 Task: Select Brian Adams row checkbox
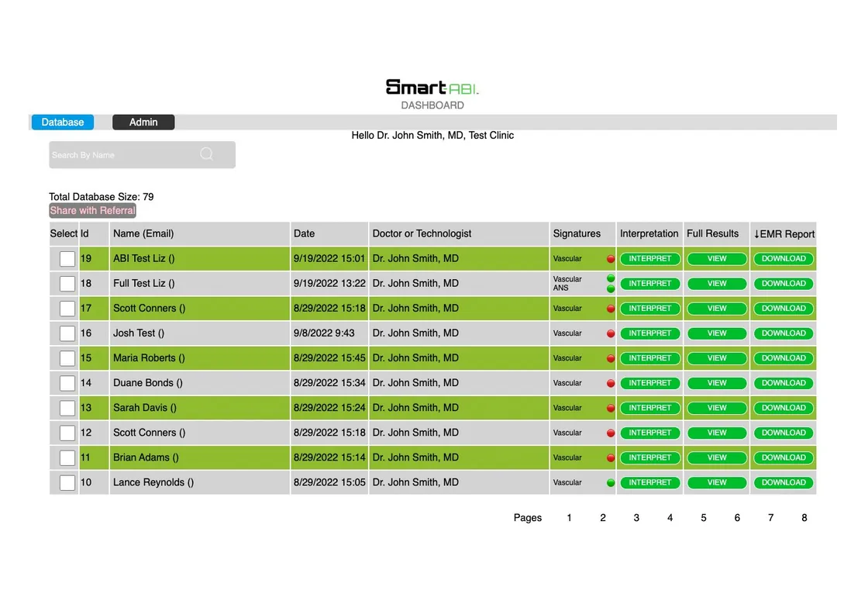[x=67, y=458]
